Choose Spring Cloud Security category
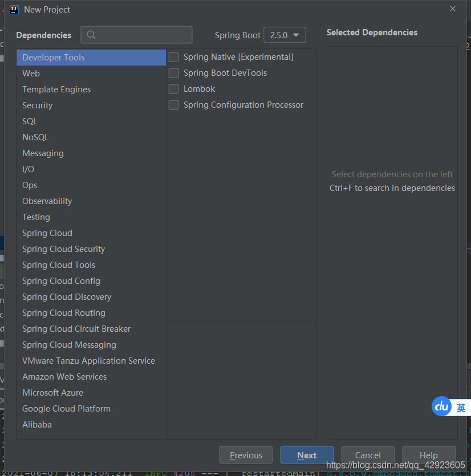 point(91,249)
